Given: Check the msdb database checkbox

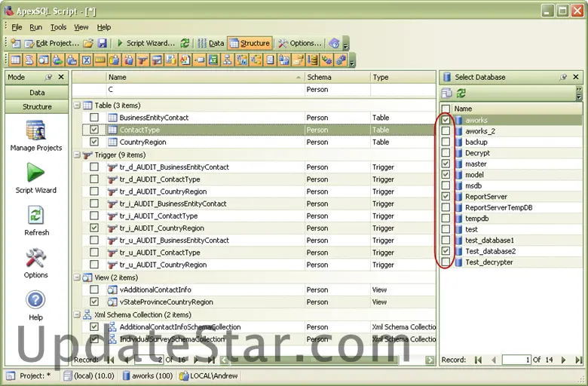Looking at the screenshot, I should 446,185.
